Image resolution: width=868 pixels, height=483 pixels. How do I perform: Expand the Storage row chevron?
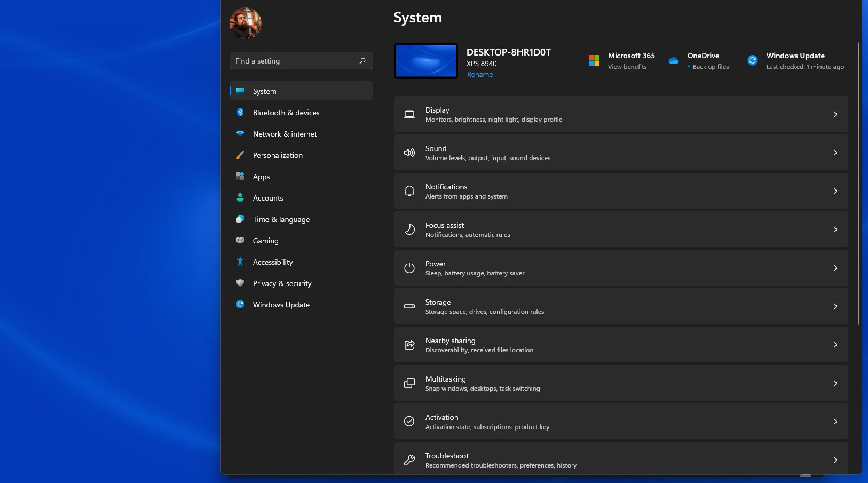pyautogui.click(x=835, y=306)
